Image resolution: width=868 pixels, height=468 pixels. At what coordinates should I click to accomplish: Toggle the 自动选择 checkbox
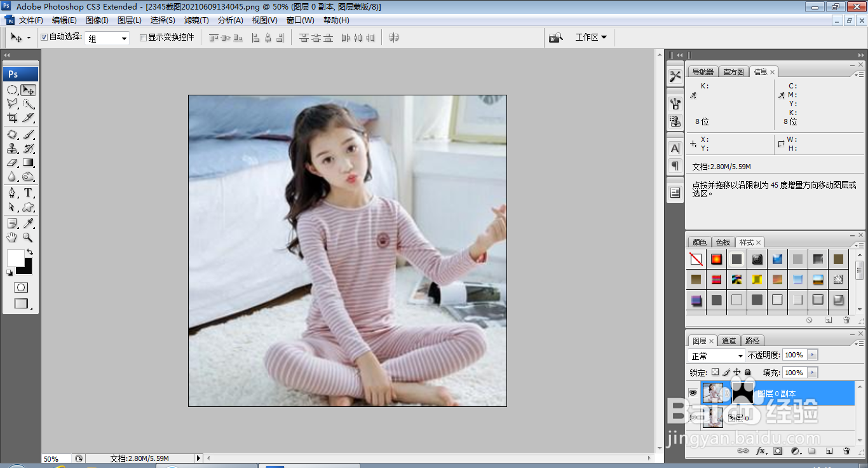44,38
